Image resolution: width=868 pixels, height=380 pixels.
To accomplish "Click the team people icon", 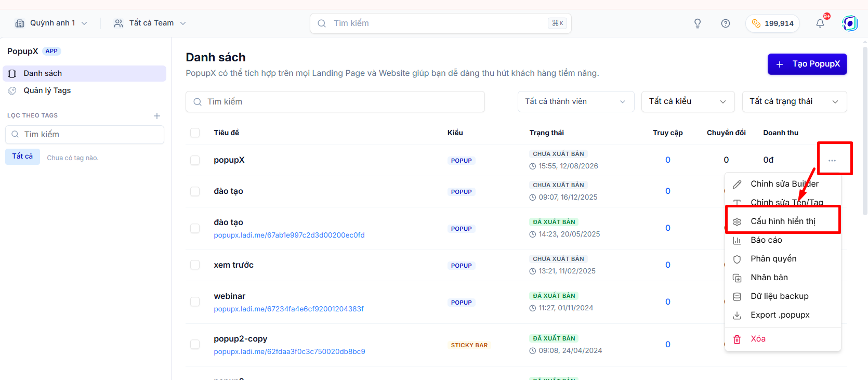I will (x=119, y=23).
